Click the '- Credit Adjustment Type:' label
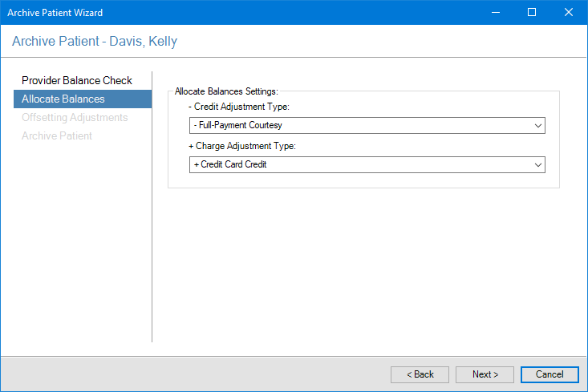The image size is (588, 392). click(238, 107)
